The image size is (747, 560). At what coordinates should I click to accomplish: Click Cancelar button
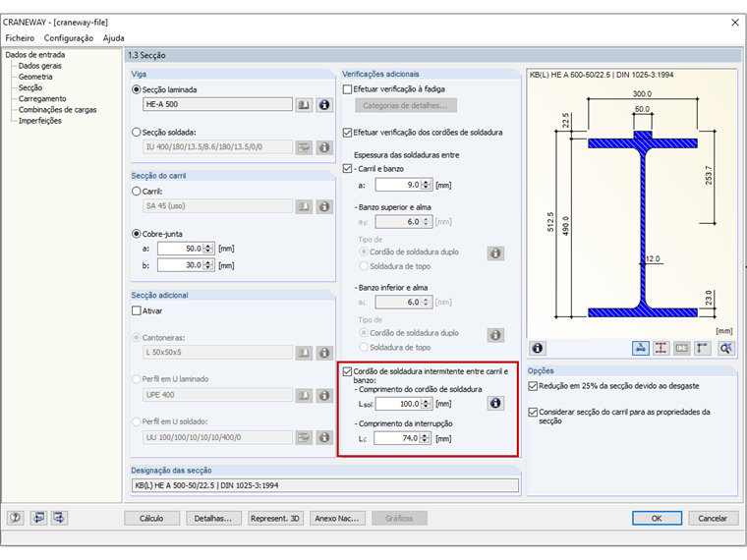pos(713,518)
